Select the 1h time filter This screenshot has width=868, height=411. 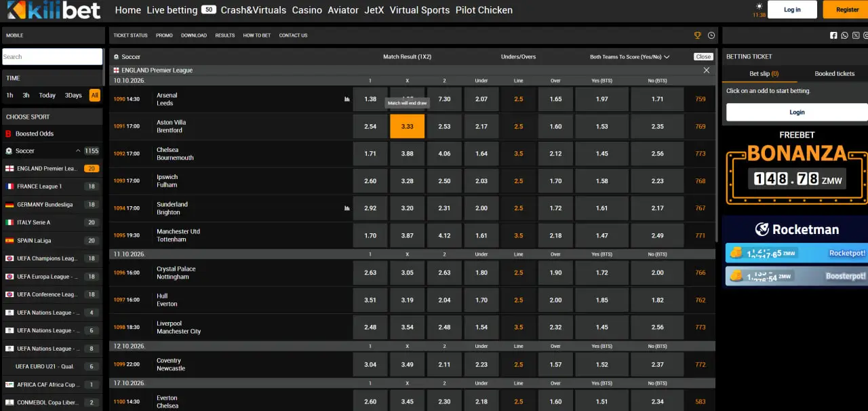pyautogui.click(x=10, y=96)
